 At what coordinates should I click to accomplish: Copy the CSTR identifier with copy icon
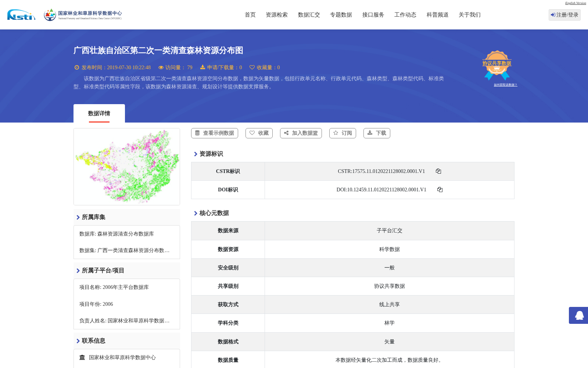[438, 171]
